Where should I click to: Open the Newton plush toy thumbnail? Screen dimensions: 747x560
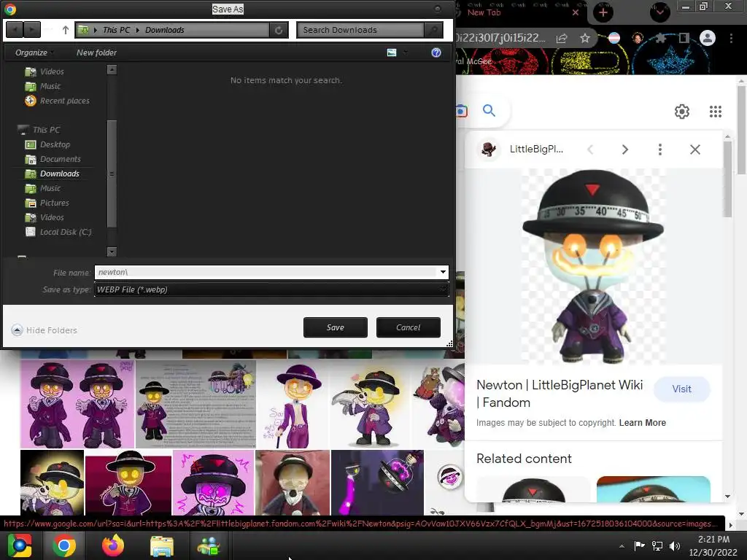(x=293, y=483)
